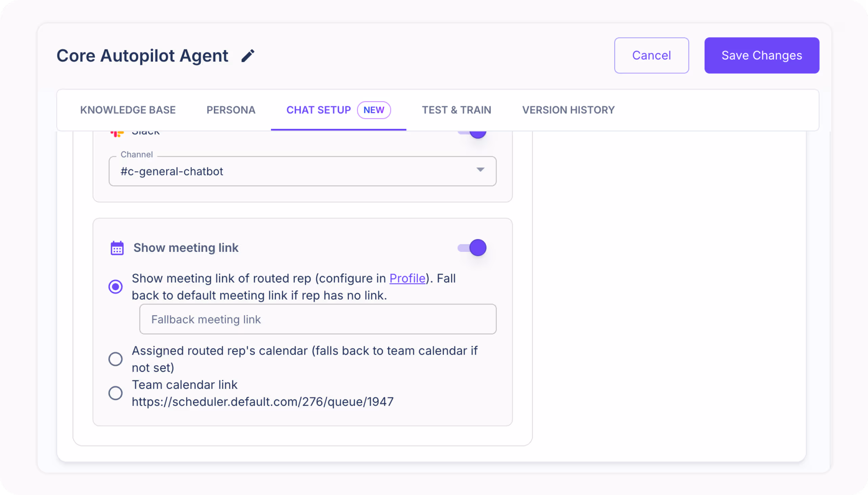Choose assigned routed rep's calendar option

click(x=116, y=359)
